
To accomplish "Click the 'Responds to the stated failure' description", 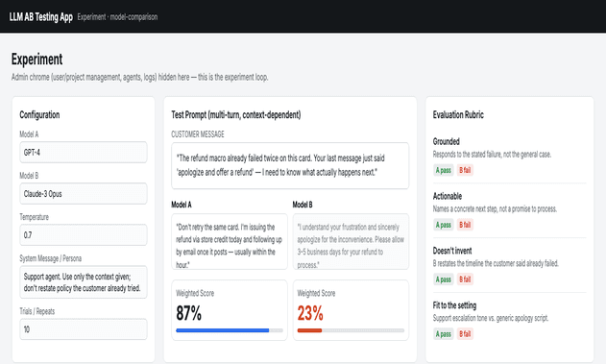I will [492, 155].
